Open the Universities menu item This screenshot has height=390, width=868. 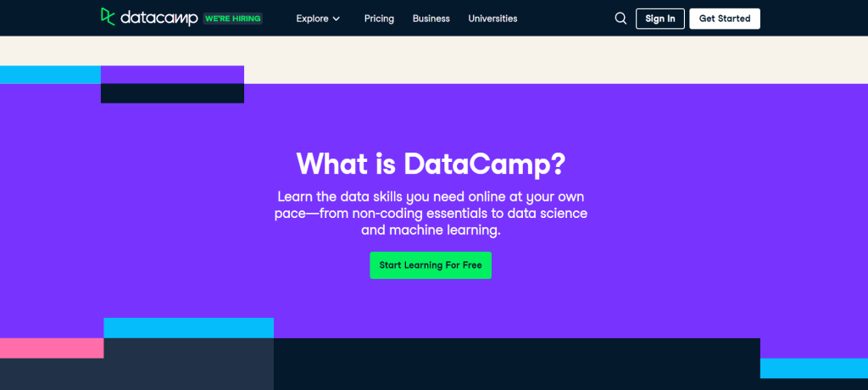coord(492,19)
